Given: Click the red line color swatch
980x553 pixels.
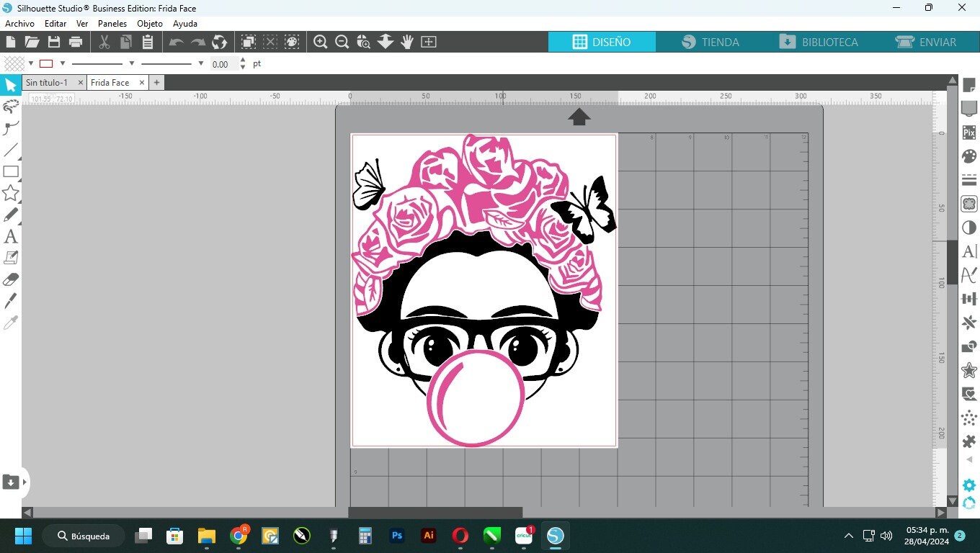Looking at the screenshot, I should click(x=46, y=63).
